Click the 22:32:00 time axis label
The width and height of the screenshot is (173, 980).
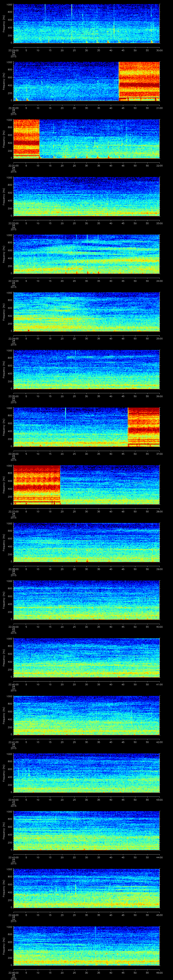point(13,223)
